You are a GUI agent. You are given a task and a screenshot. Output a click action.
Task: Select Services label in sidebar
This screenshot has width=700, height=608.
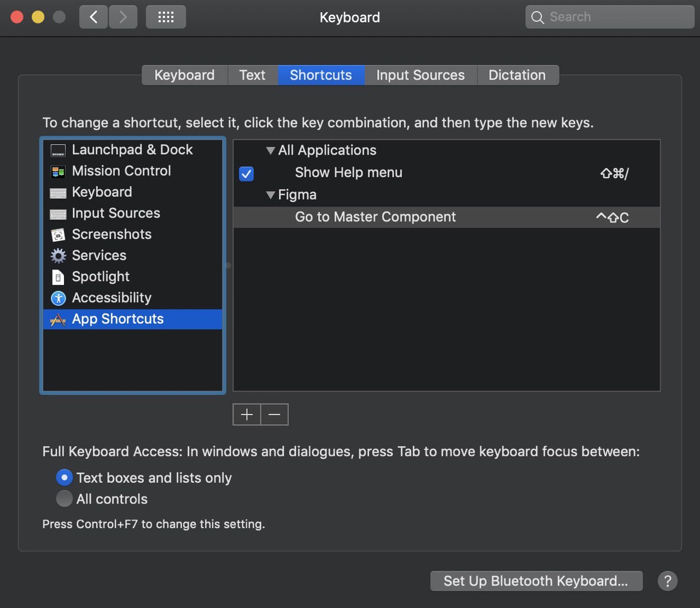pyautogui.click(x=99, y=255)
